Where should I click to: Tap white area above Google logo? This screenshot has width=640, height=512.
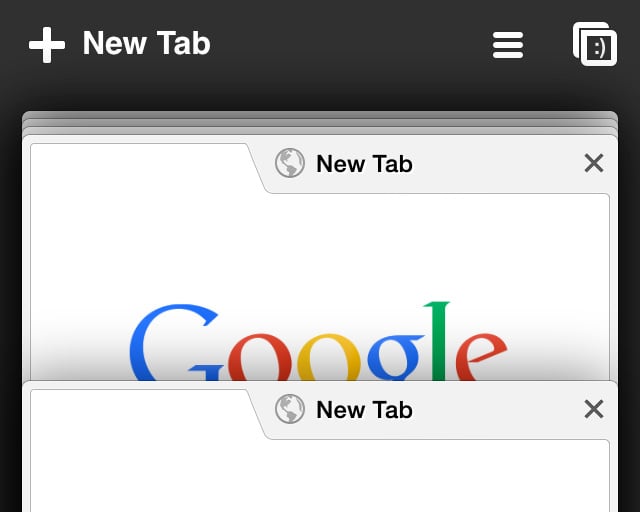coord(320,245)
